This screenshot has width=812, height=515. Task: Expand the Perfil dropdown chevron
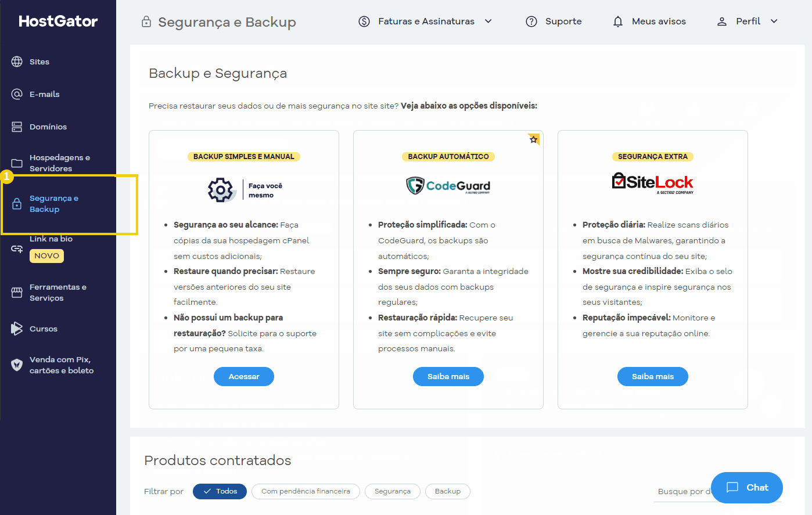point(774,21)
